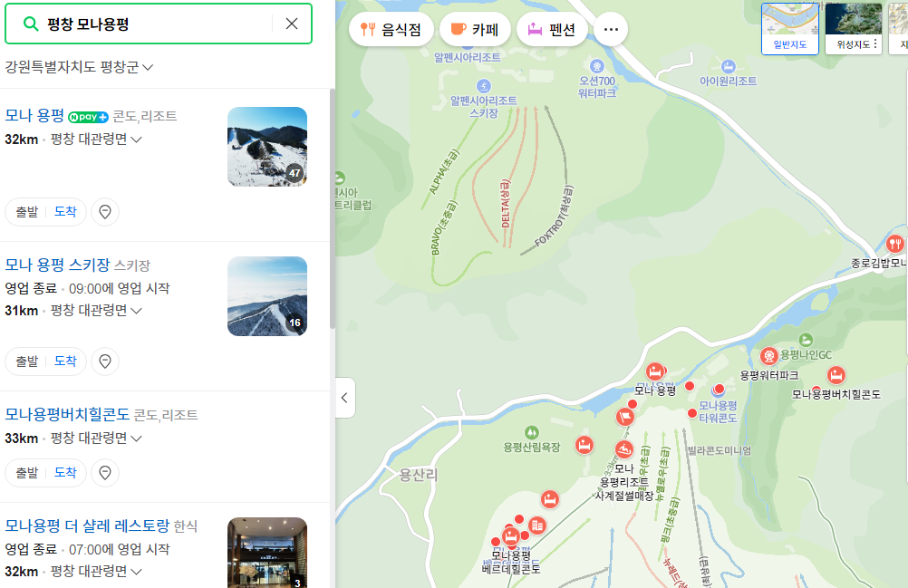The width and height of the screenshot is (908, 588).
Task: Click the 용평워터파크 red map marker
Action: [769, 356]
